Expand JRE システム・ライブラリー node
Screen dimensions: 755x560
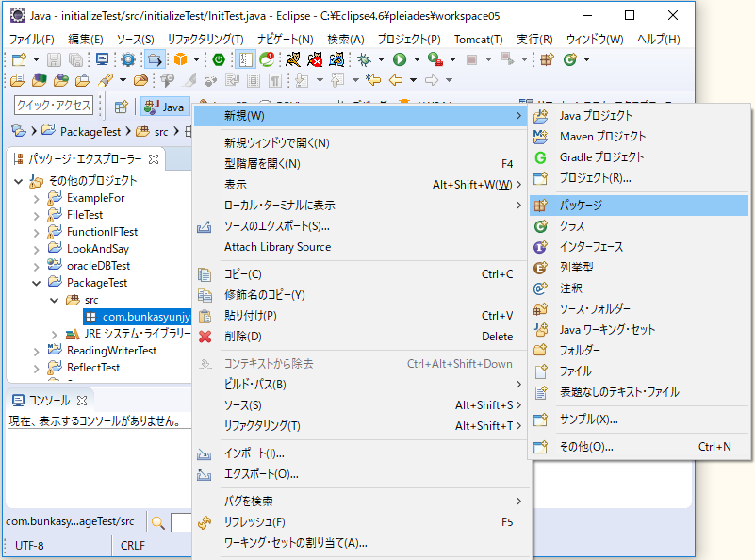pos(55,334)
